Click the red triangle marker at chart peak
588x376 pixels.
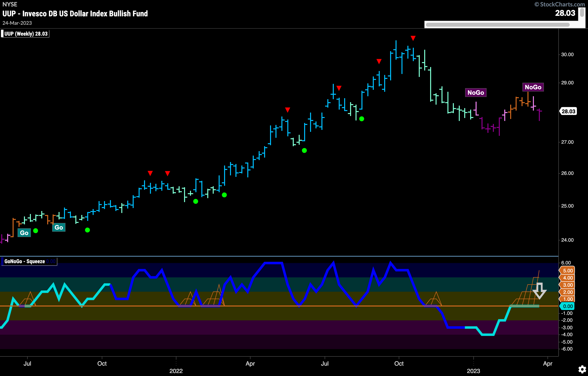413,38
